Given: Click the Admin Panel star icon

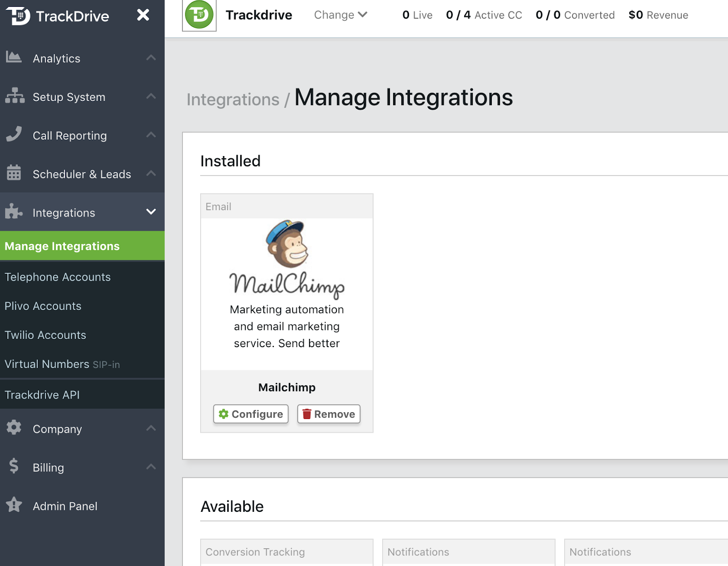Looking at the screenshot, I should coord(14,505).
